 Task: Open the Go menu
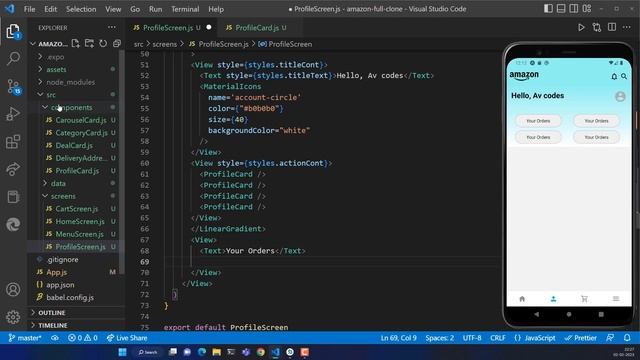(135, 9)
